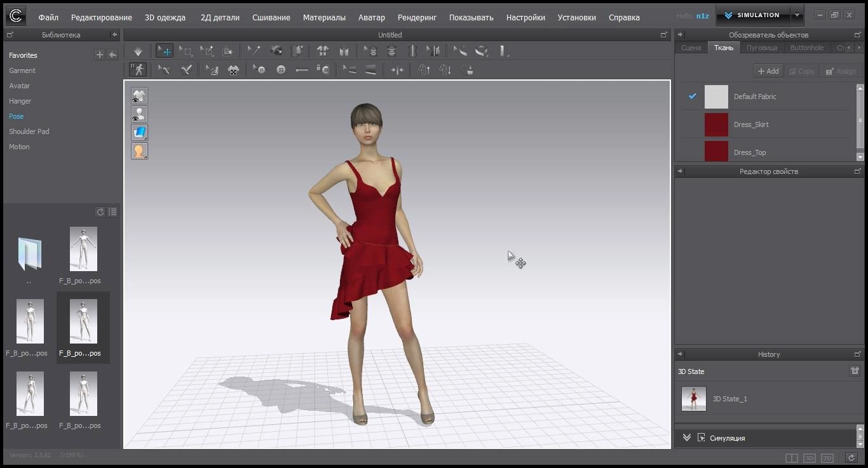The image size is (868, 468).
Task: Click the tape measure with arrow tool
Action: pyautogui.click(x=460, y=51)
